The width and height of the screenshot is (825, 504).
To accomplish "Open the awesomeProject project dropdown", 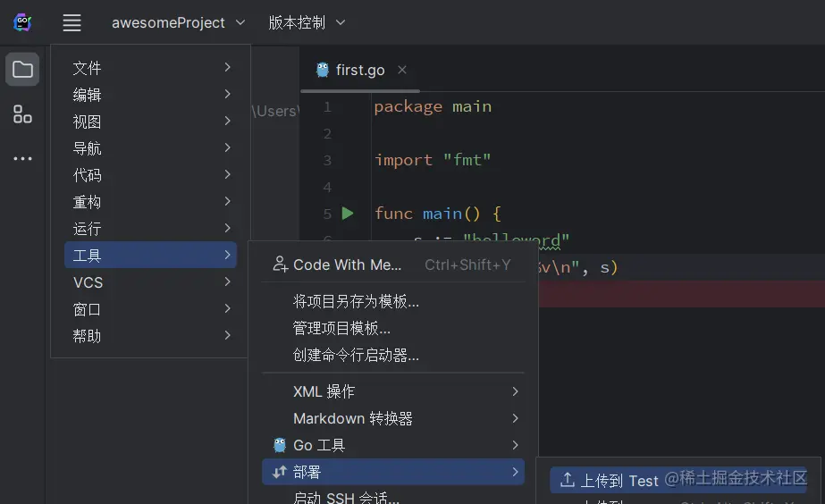I will tap(178, 23).
